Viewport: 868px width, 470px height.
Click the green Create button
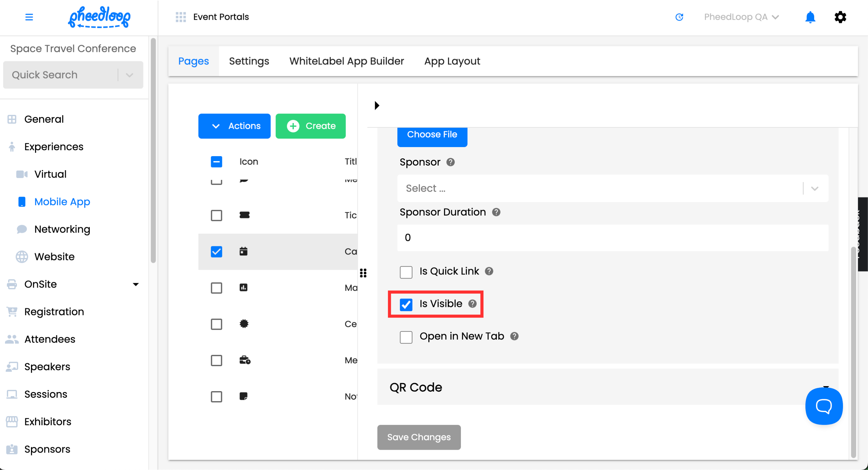pos(310,126)
